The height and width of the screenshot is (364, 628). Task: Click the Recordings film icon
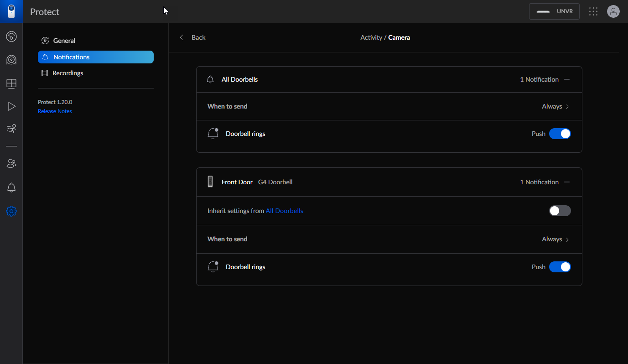[45, 73]
